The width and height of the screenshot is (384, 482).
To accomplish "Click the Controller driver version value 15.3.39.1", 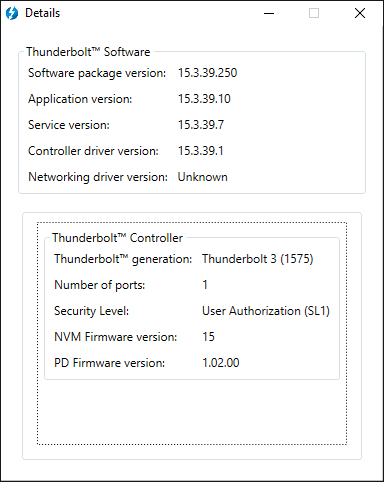I will click(200, 151).
